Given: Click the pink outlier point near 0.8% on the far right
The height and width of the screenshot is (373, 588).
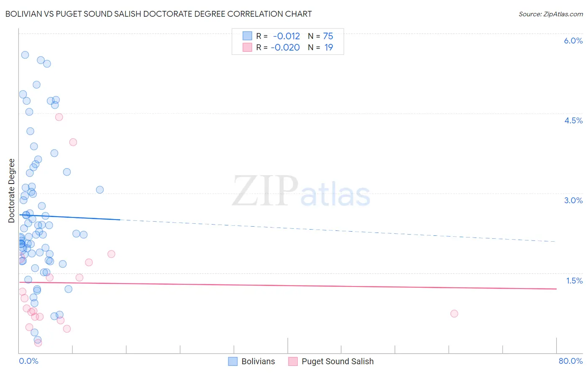Looking at the screenshot, I should (x=454, y=314).
